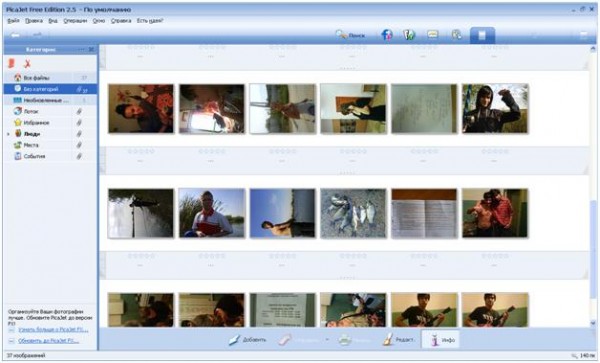600x363 pixels.
Task: Click the paperclip icon in Избранное row
Action: click(79, 123)
